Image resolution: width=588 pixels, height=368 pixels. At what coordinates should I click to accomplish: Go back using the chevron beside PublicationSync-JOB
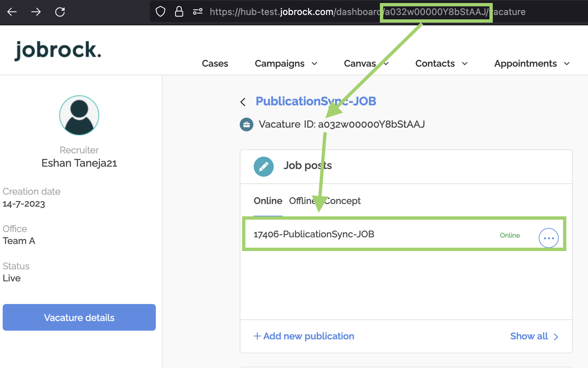243,102
